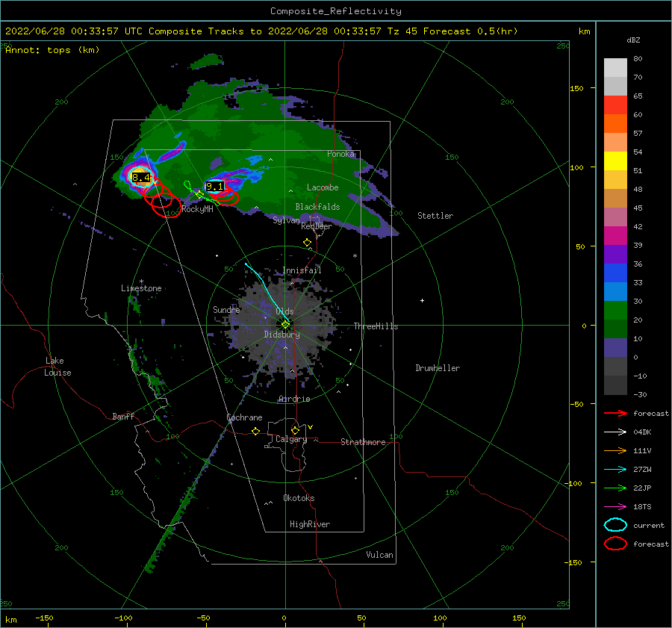672x628 pixels.
Task: Click the -150 tick on bottom axis
Action: click(44, 618)
